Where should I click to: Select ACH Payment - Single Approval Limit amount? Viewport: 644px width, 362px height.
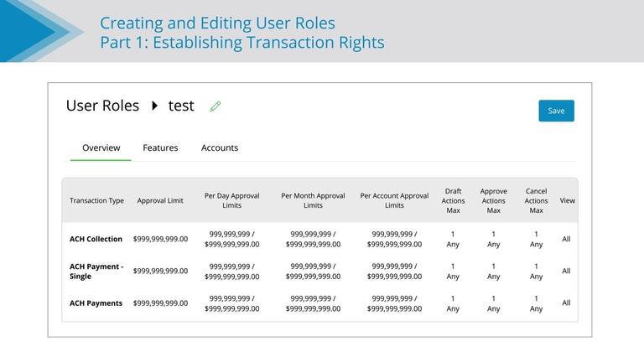pyautogui.click(x=160, y=271)
